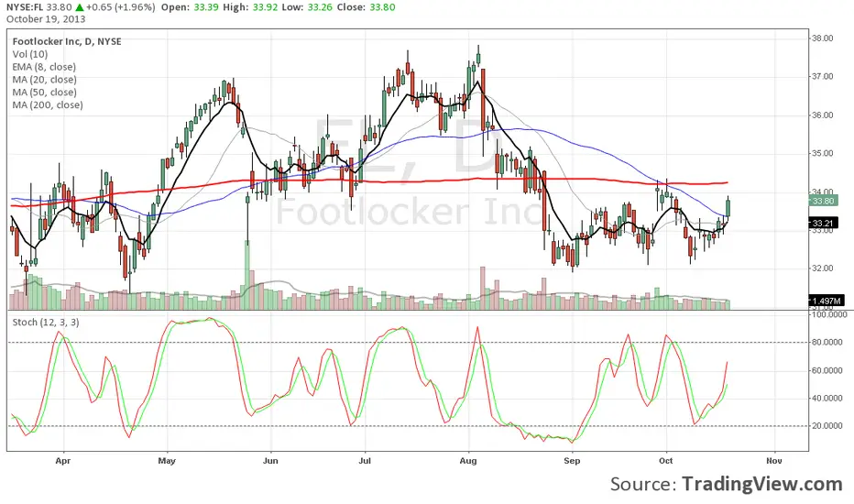Click the MA (200, close) indicator label

coord(48,104)
